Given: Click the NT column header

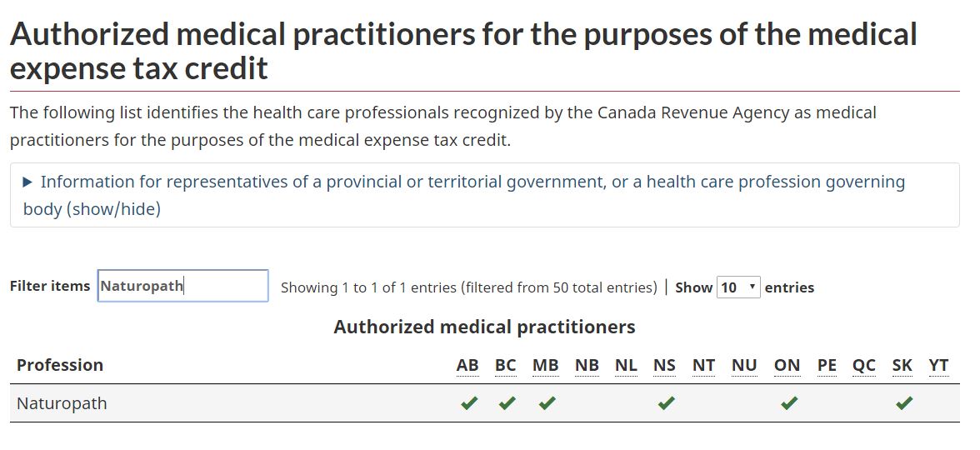Looking at the screenshot, I should [703, 365].
